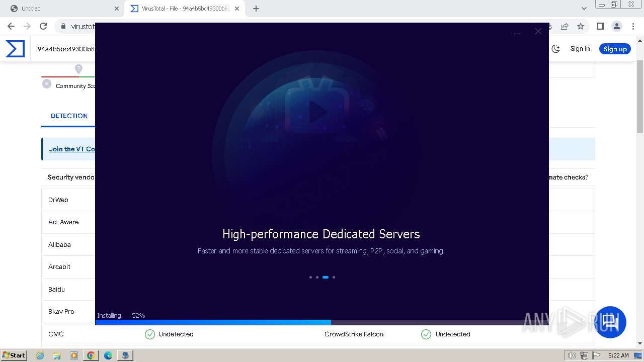
Task: Click the Installing 52% status text
Action: (121, 315)
